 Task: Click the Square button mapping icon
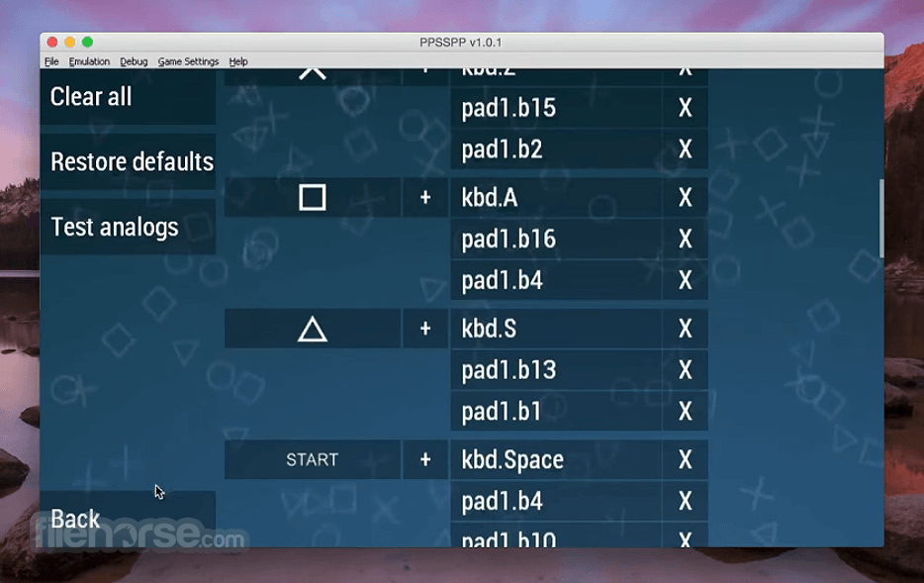pyautogui.click(x=313, y=198)
